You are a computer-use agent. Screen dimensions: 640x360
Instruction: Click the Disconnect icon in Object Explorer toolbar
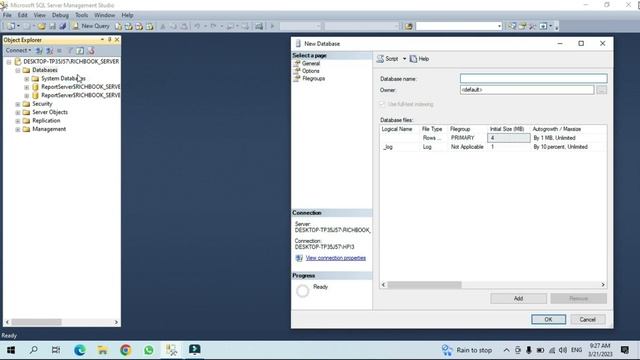(x=49, y=51)
